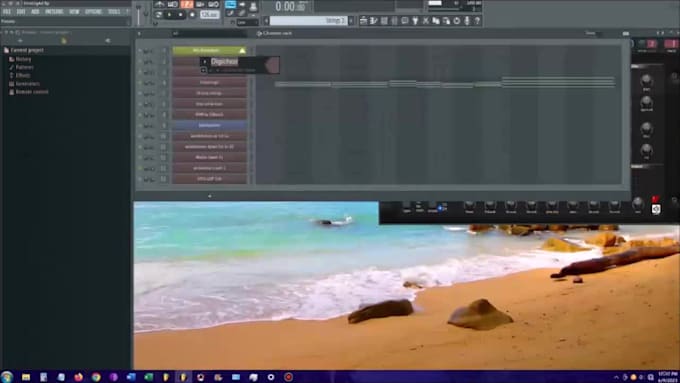This screenshot has width=680, height=383.
Task: Toggle overdub blend recording
Action: [x=200, y=4]
